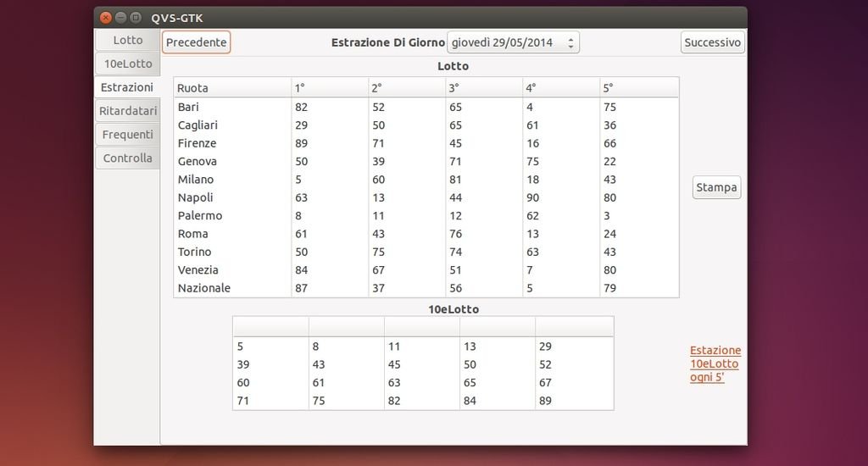Screen dimensions: 868x466
Task: Click the 5° column header
Action: [639, 88]
